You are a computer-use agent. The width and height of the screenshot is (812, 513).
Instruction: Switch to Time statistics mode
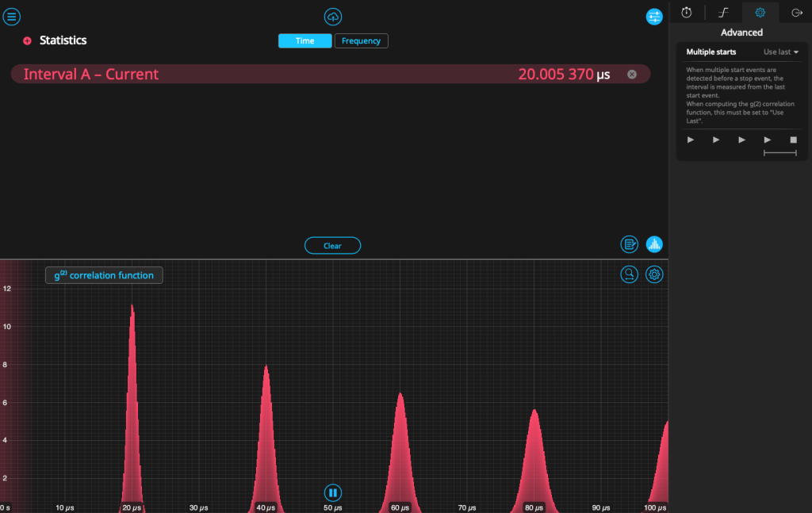pos(304,40)
